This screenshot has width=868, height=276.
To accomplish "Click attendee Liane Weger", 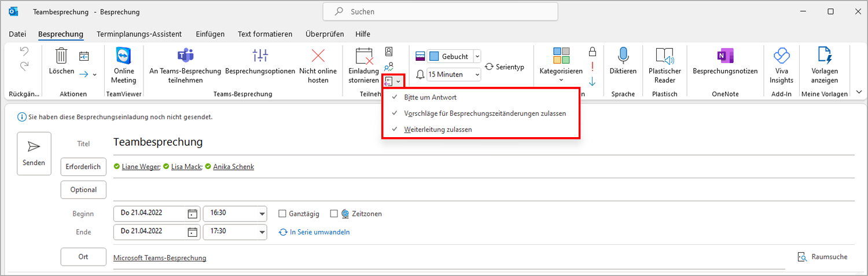I will [x=141, y=167].
